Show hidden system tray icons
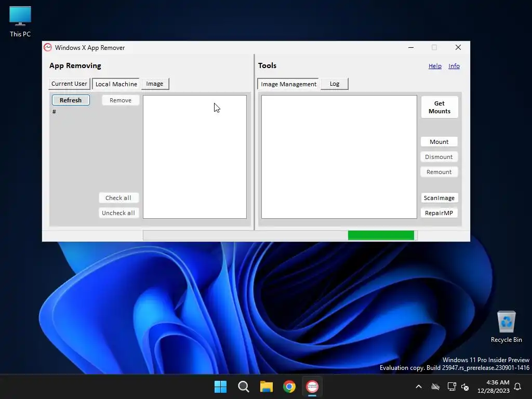This screenshot has width=532, height=399. point(419,387)
